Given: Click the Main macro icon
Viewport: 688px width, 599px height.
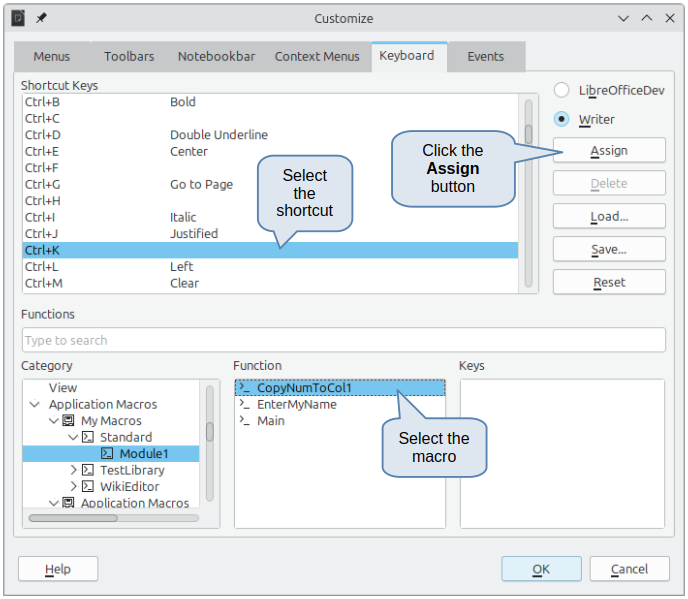Looking at the screenshot, I should coord(244,420).
